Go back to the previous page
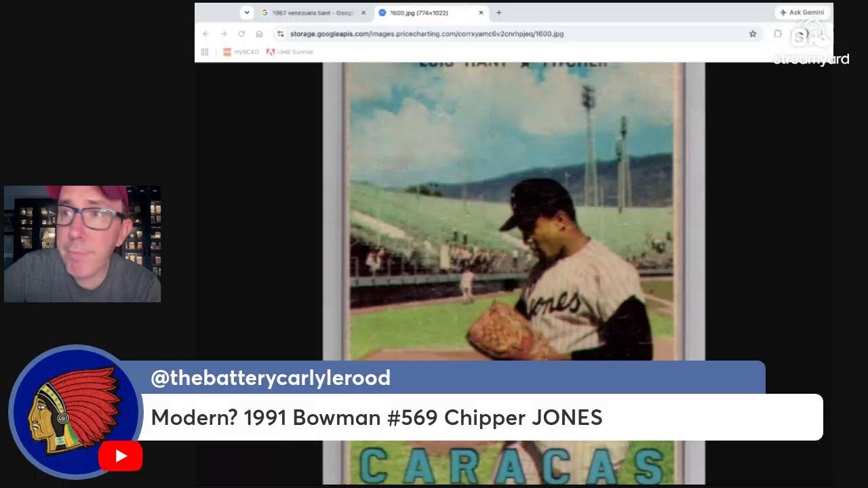 205,33
